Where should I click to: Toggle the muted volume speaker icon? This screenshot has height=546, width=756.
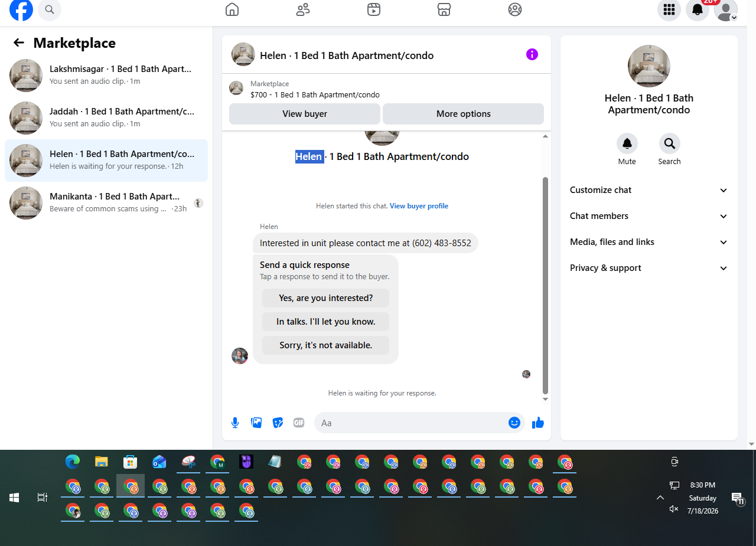(674, 509)
